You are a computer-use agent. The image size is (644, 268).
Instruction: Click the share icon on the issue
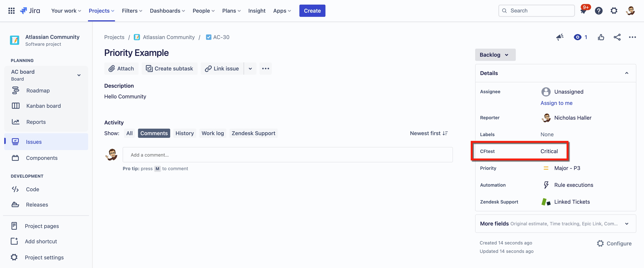click(x=617, y=37)
